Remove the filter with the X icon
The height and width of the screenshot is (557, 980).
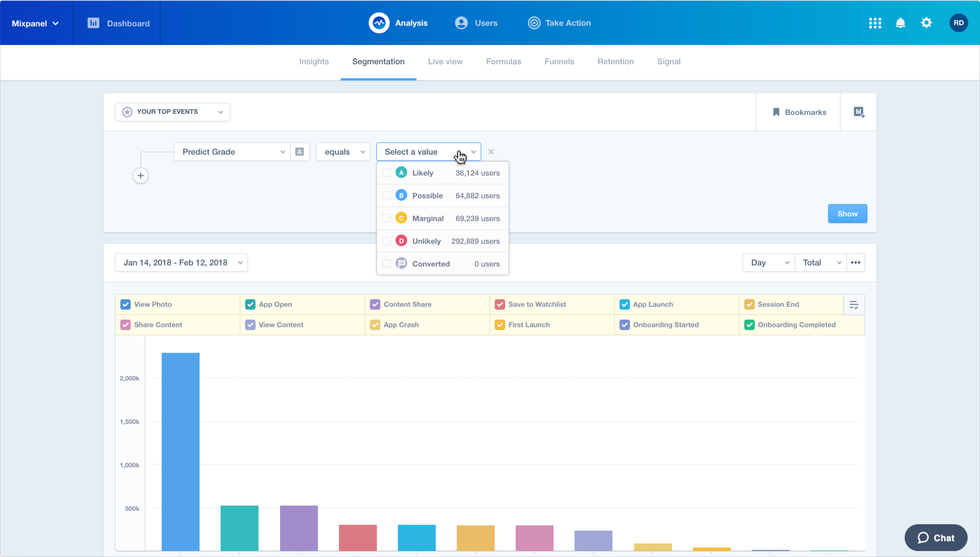pos(491,152)
